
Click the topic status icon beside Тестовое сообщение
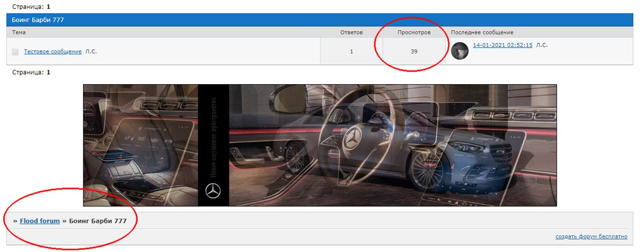pos(15,51)
